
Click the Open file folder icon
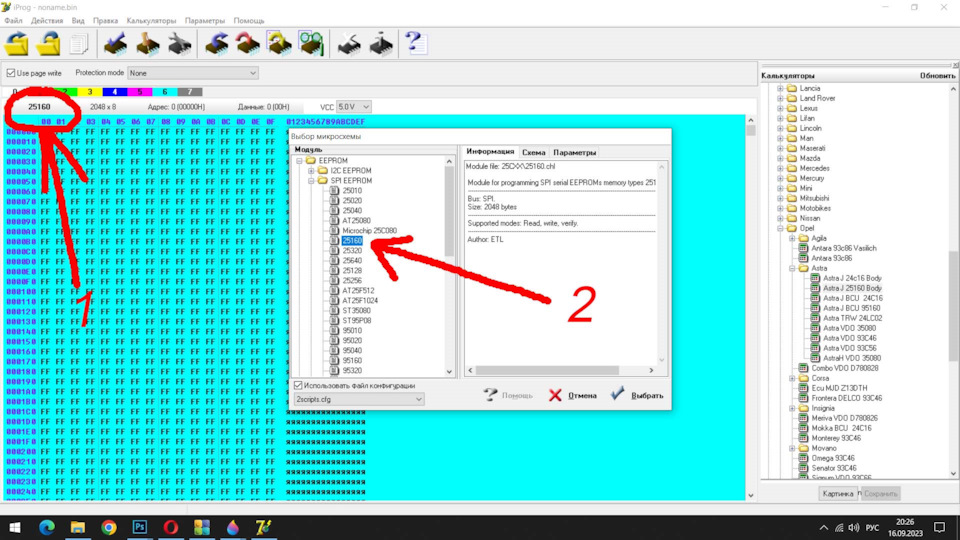(17, 44)
